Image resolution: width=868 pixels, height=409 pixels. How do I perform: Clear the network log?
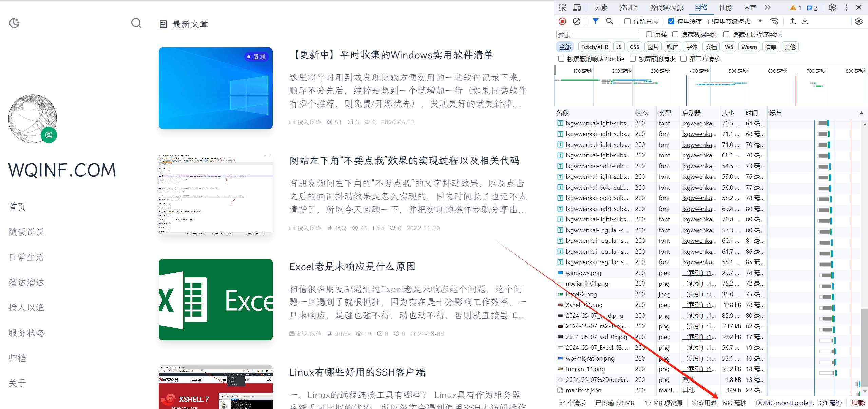[576, 21]
